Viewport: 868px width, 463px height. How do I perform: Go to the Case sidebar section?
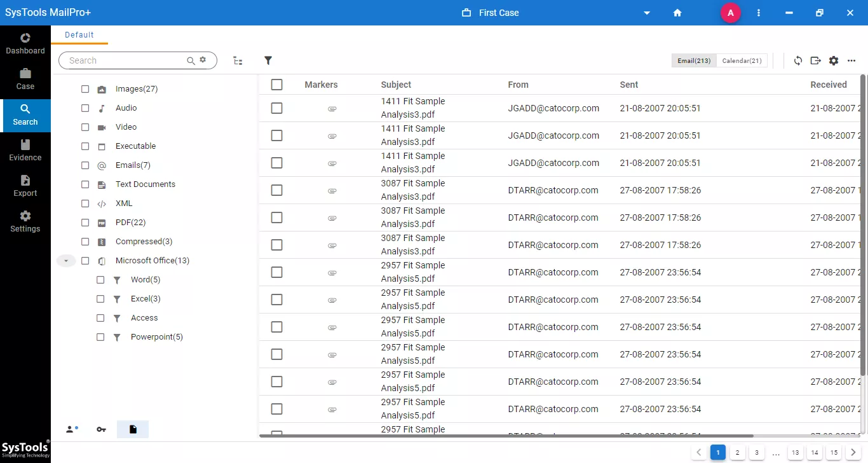(x=25, y=79)
